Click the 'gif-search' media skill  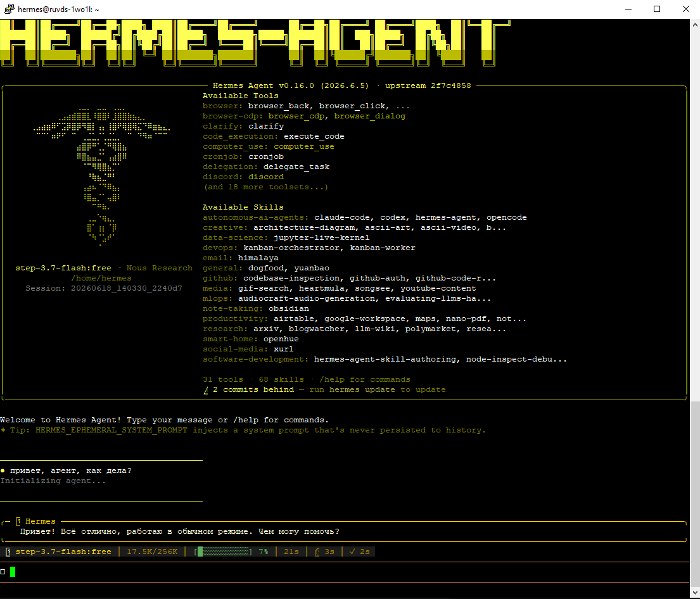264,288
